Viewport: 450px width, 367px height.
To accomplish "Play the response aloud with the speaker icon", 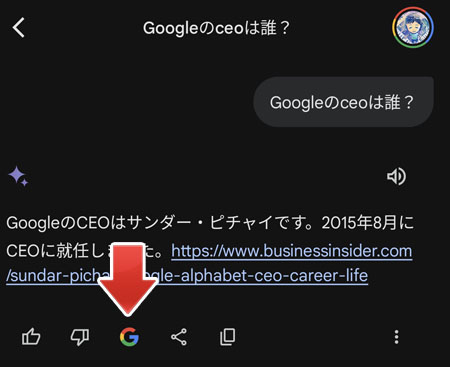I will coord(396,176).
